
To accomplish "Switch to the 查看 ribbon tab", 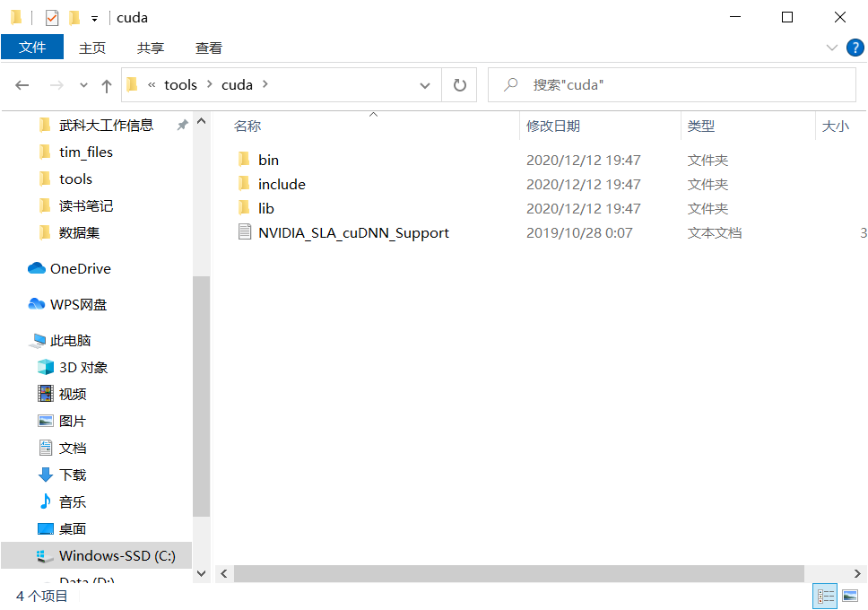I will coord(208,48).
